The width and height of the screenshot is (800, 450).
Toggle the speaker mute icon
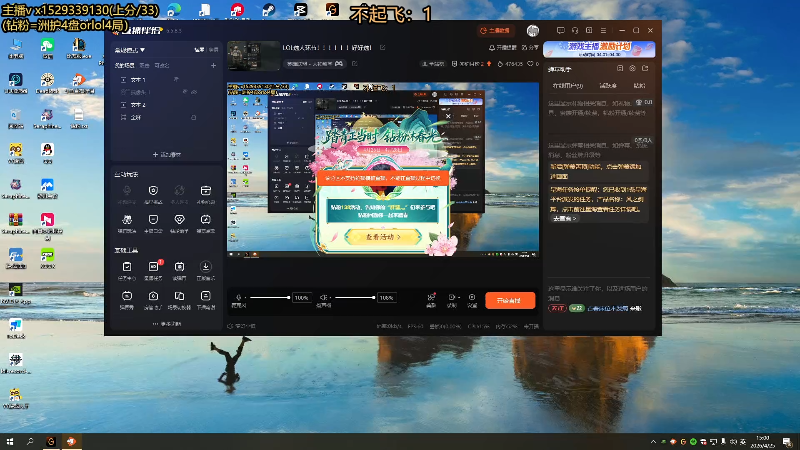pyautogui.click(x=323, y=297)
